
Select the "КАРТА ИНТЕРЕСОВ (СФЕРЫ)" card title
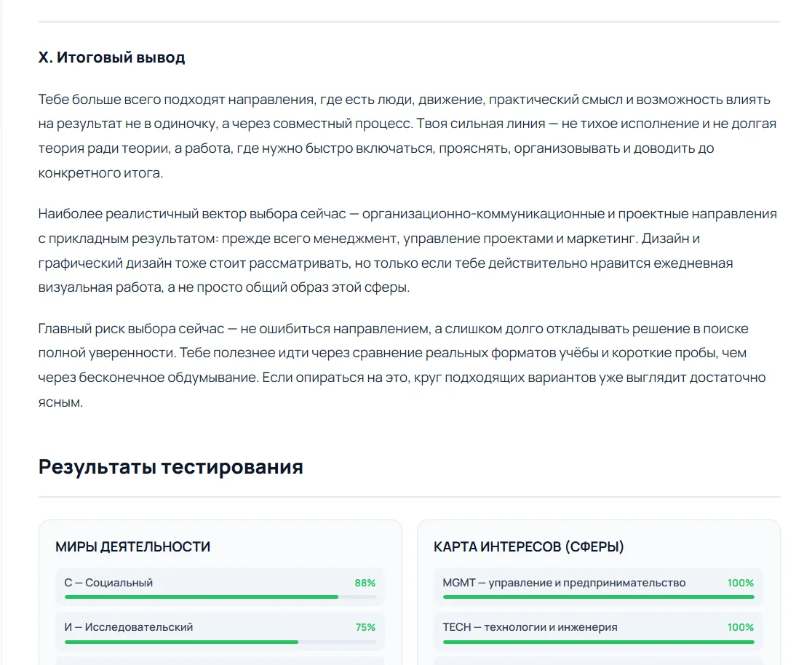click(x=529, y=546)
